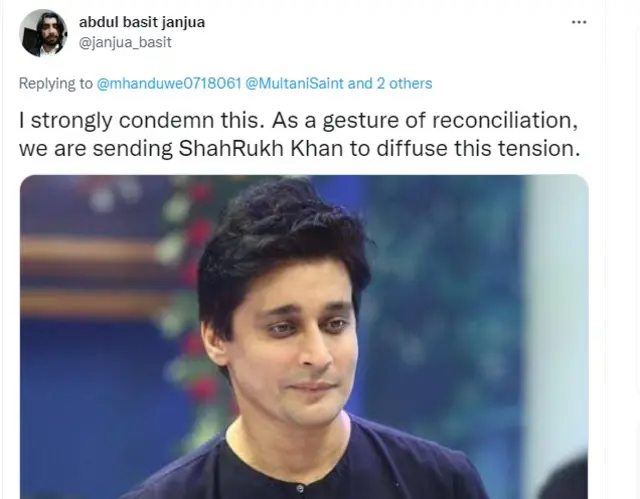Open abdul basit janjua's profile avatar
The image size is (640, 499).
tap(43, 33)
